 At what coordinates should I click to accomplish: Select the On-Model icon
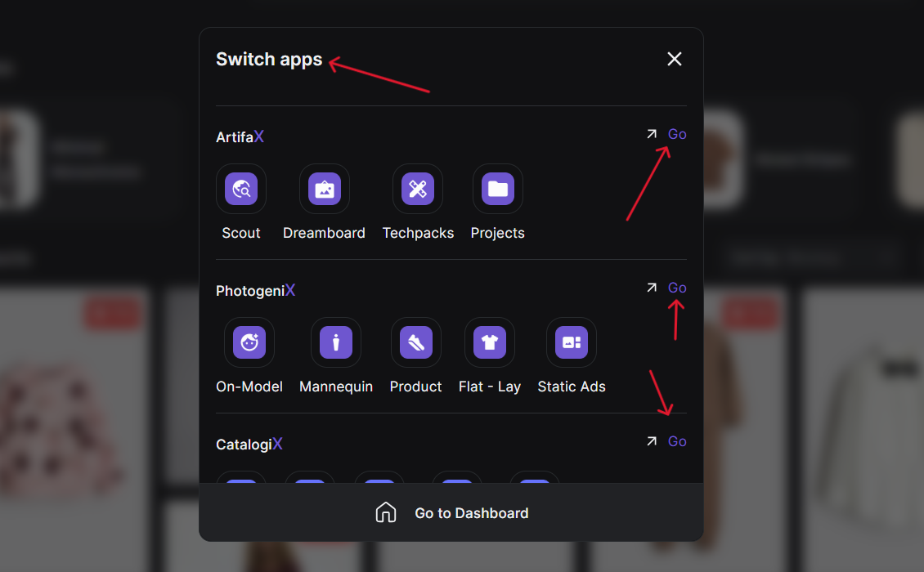tap(249, 342)
